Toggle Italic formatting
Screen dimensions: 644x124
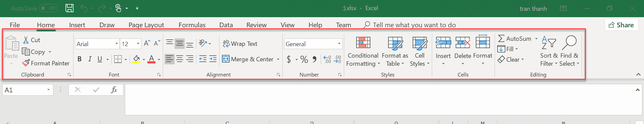[x=90, y=59]
